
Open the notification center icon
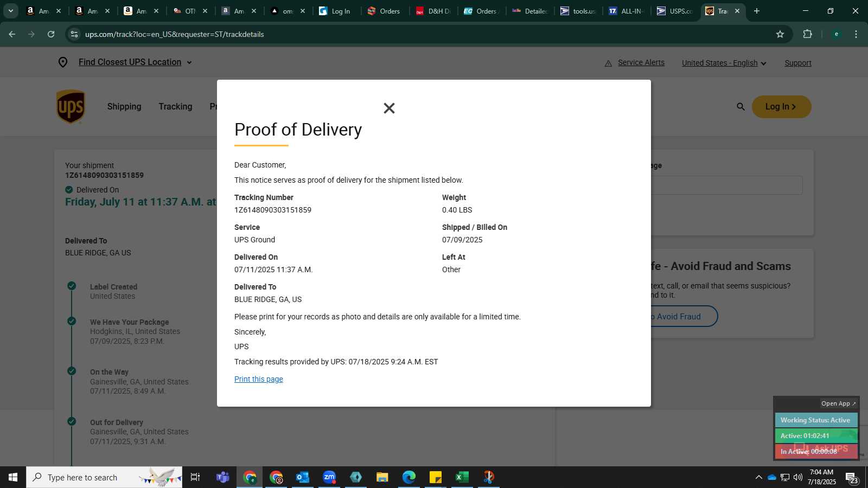pyautogui.click(x=852, y=478)
